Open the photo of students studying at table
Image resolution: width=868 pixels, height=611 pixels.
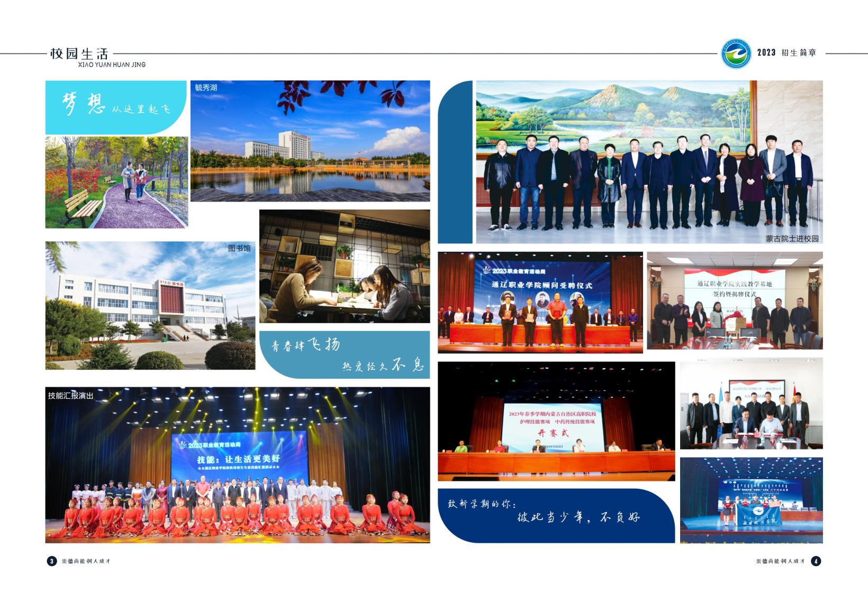(x=344, y=266)
